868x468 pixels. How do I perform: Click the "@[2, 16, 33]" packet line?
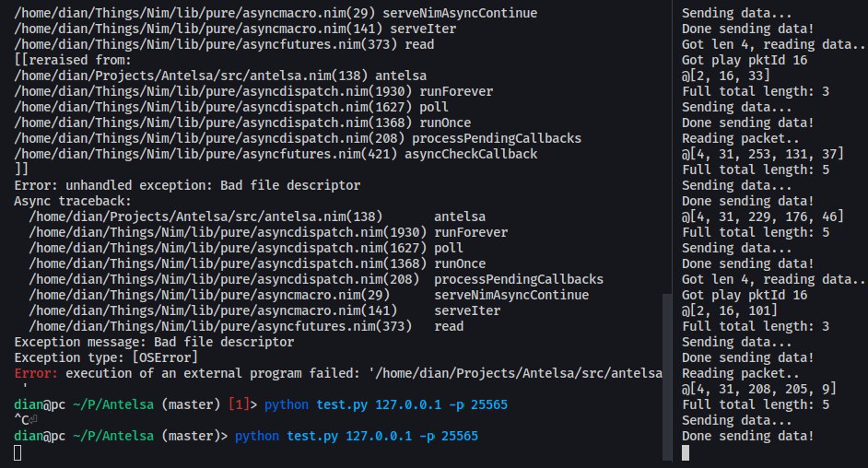[726, 76]
